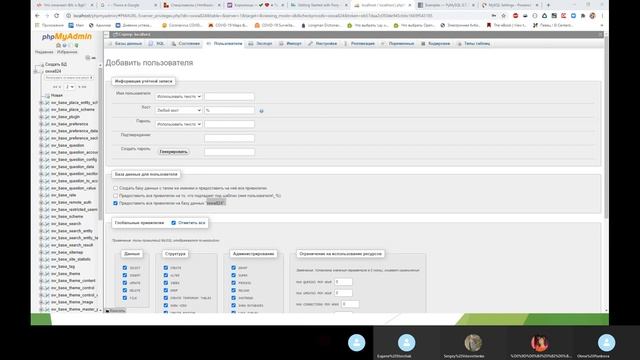Click the red adblock extension icon
This screenshot has height=360, width=640.
click(x=515, y=16)
